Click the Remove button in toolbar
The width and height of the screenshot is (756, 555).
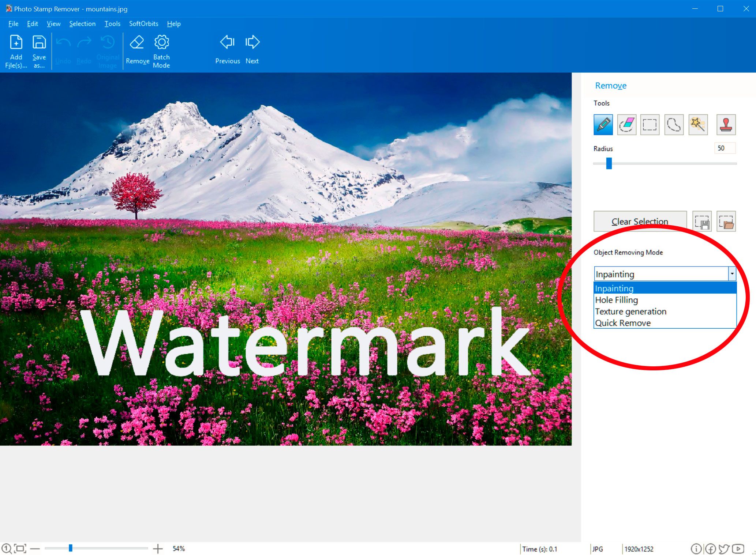(x=137, y=50)
